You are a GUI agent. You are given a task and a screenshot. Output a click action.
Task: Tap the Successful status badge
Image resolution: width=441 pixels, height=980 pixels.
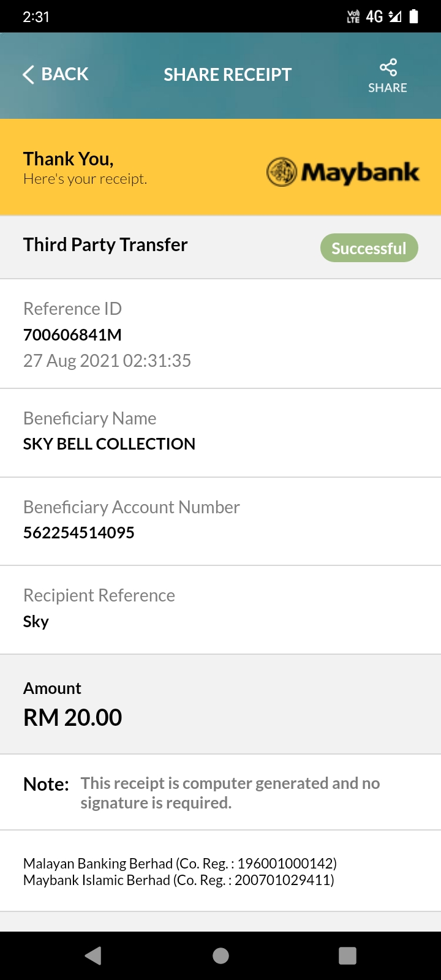pyautogui.click(x=369, y=248)
